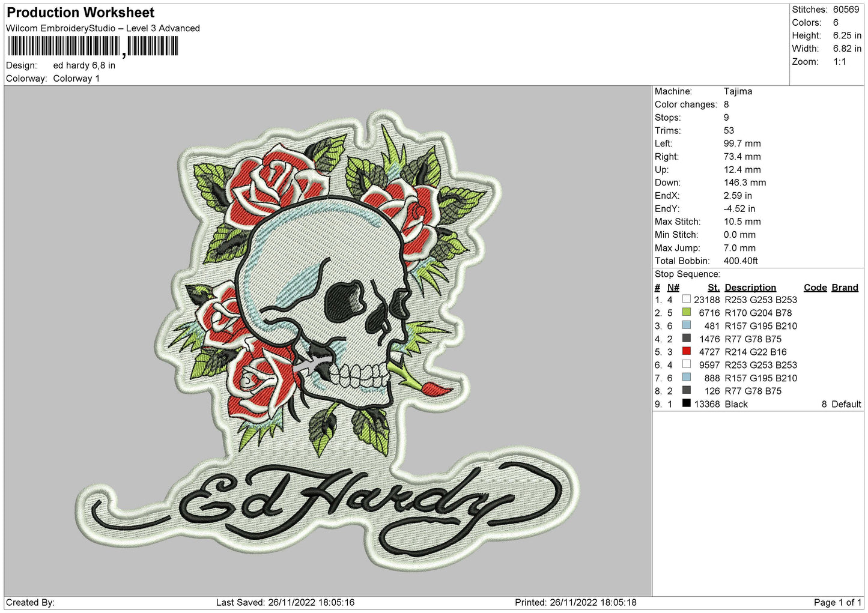Screen dimensions: 868x613
Task: Click 'Page 1 of 1' footer text
Action: [837, 602]
